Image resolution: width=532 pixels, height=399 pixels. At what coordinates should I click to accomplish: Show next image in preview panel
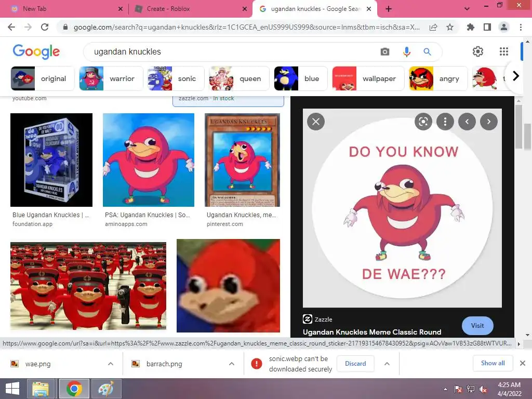(489, 122)
